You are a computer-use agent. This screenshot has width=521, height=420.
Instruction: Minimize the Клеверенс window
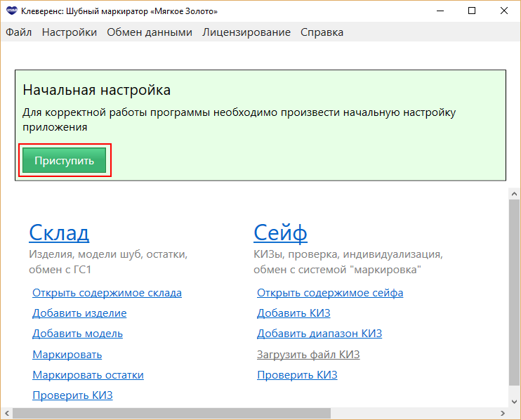[x=440, y=11]
